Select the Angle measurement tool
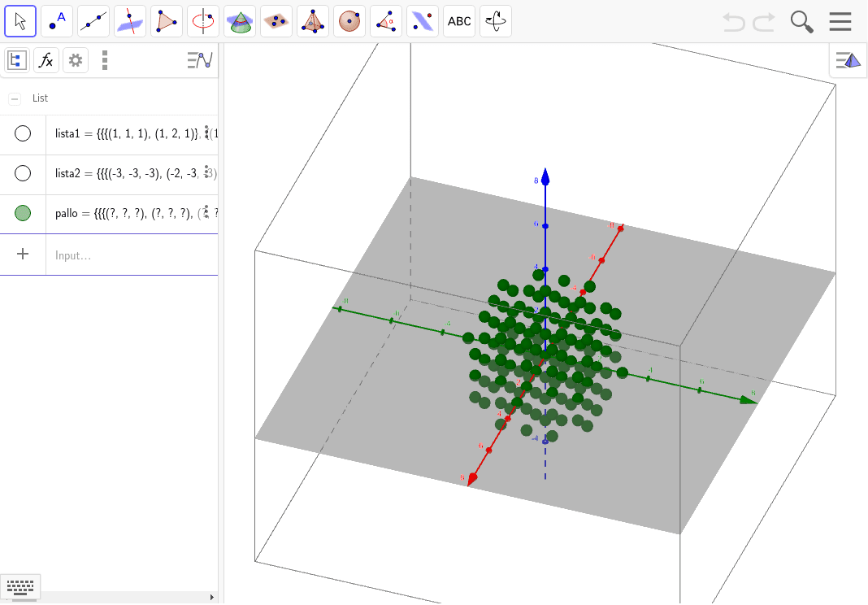This screenshot has height=605, width=868. [385, 21]
